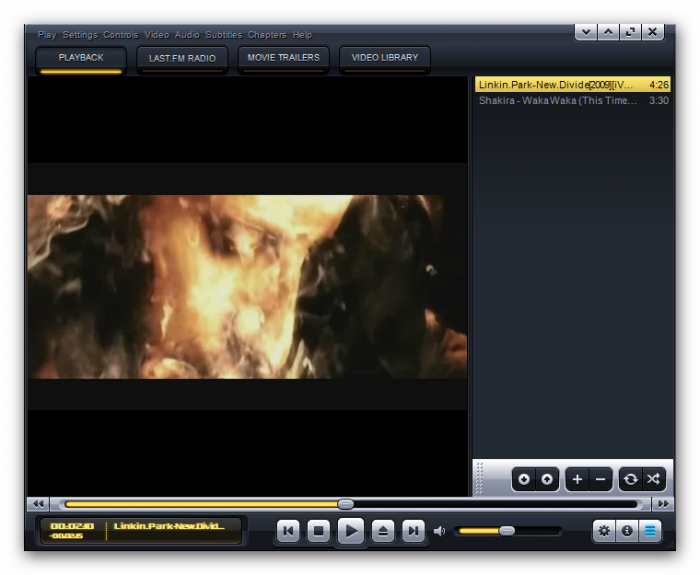Open the Chapters menu
The width and height of the screenshot is (700, 575).
click(x=267, y=35)
